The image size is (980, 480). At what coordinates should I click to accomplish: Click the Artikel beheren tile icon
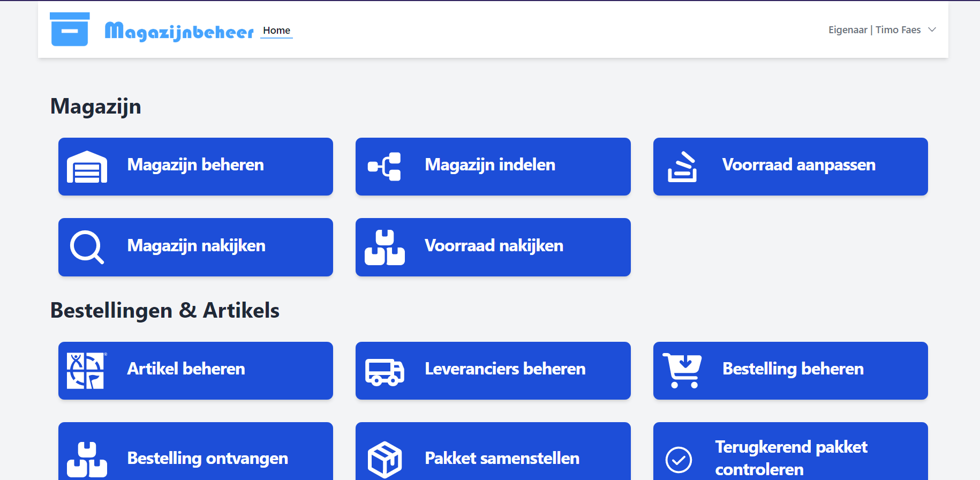(x=86, y=371)
